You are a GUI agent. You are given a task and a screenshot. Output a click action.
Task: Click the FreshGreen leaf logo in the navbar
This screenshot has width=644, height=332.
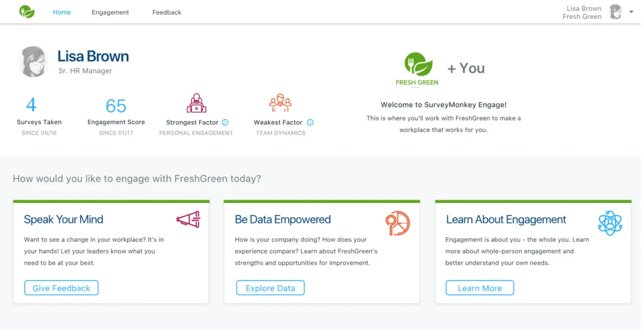tap(27, 11)
